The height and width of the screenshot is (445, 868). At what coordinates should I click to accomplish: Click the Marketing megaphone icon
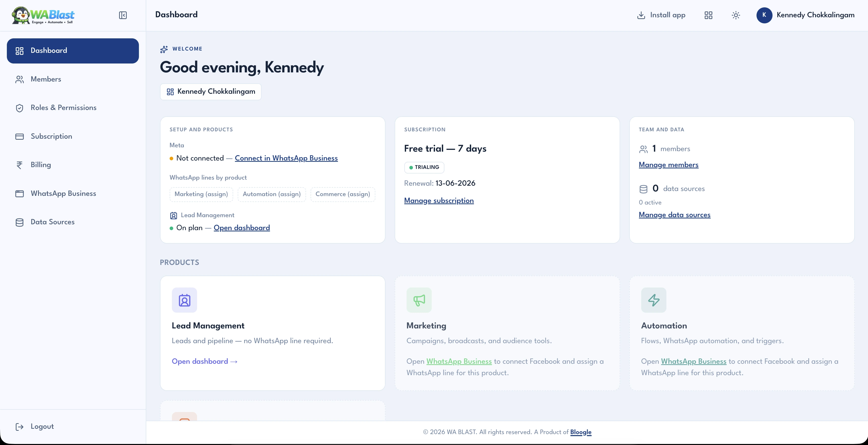tap(419, 300)
